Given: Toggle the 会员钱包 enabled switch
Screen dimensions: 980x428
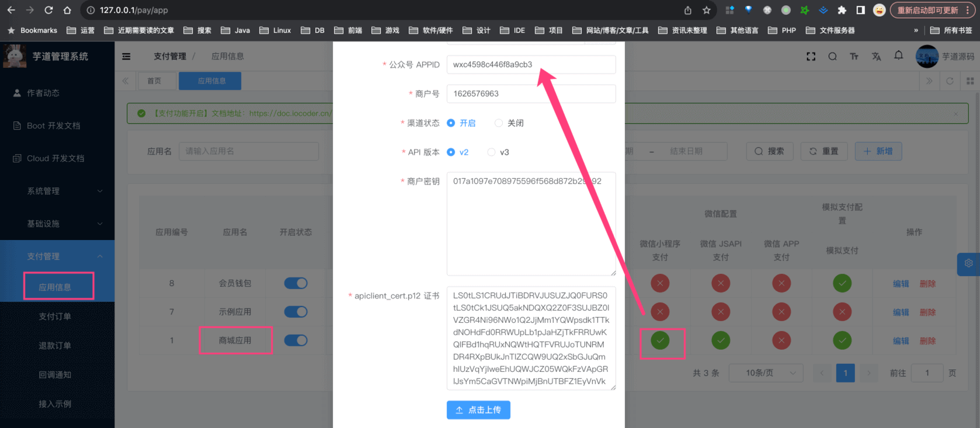Looking at the screenshot, I should coord(296,283).
